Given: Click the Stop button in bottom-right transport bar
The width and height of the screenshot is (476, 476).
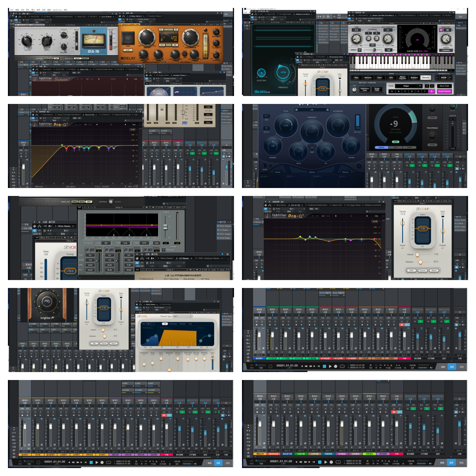Looking at the screenshot, I should tap(320, 462).
